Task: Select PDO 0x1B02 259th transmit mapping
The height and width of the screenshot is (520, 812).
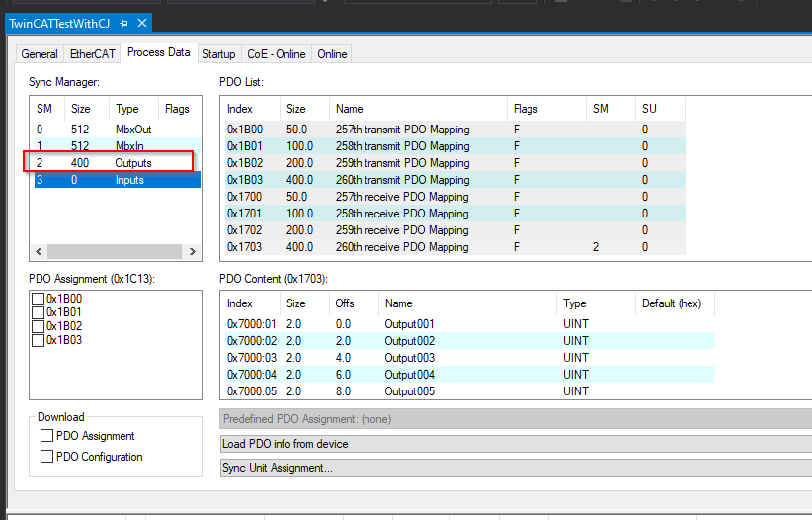Action: click(x=453, y=163)
